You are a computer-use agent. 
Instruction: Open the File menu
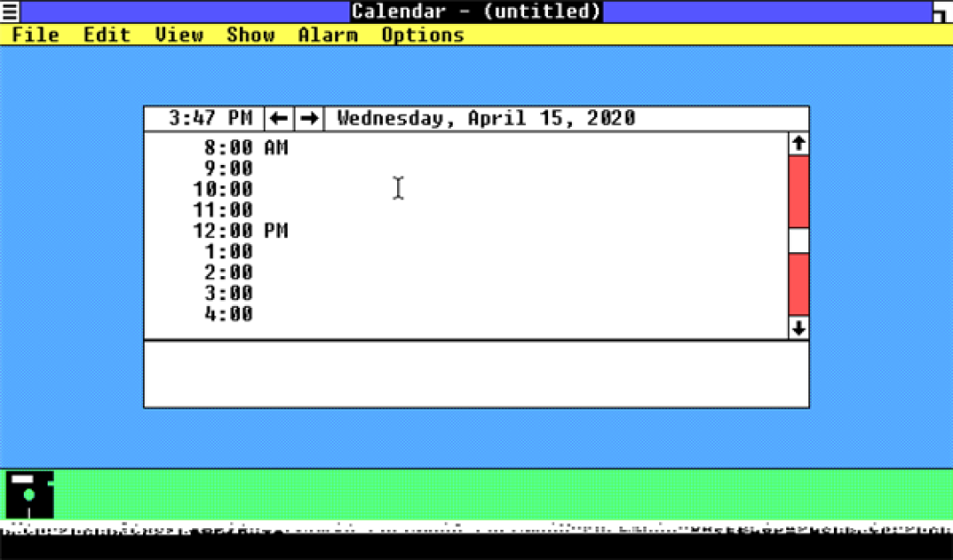[35, 34]
